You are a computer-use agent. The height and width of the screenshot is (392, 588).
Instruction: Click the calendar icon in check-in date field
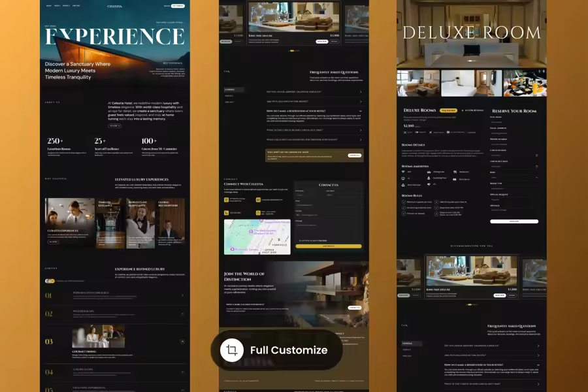pyautogui.click(x=536, y=155)
